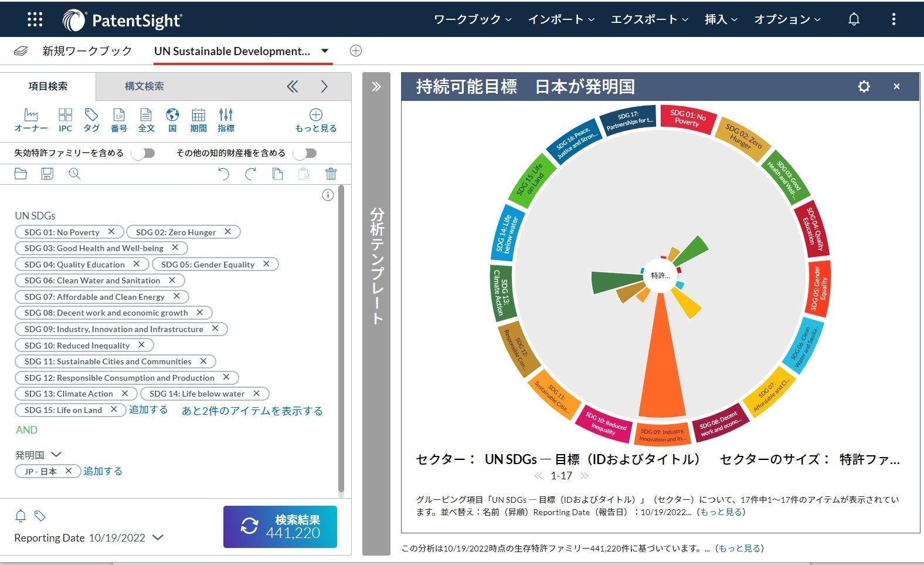Screen dimensions: 924x565
Task: Close the 持続可能目標 chart panel
Action: (x=896, y=87)
